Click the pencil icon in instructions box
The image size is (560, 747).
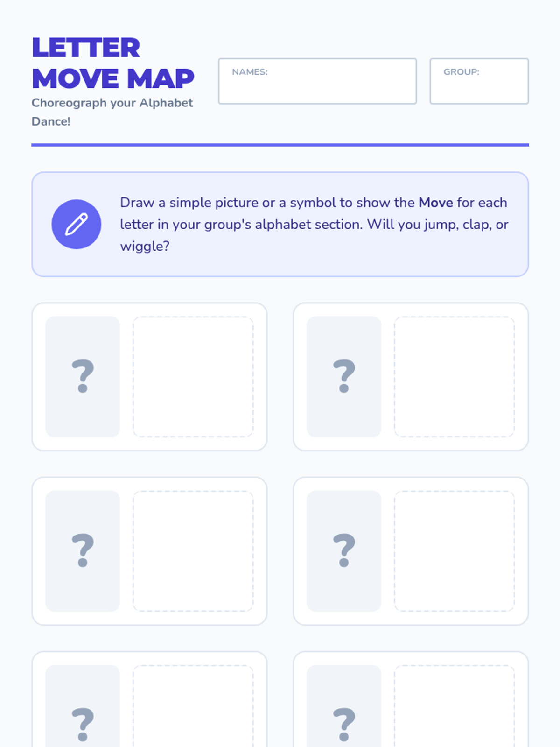(x=76, y=224)
